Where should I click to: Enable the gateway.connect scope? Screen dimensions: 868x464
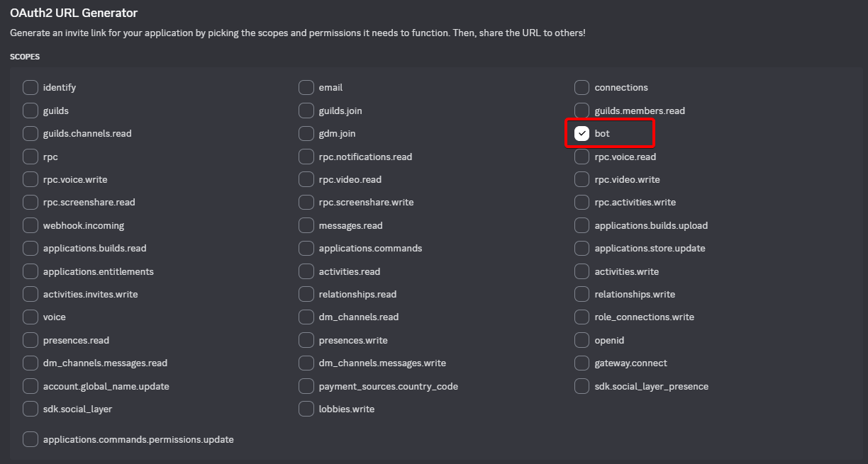(582, 363)
